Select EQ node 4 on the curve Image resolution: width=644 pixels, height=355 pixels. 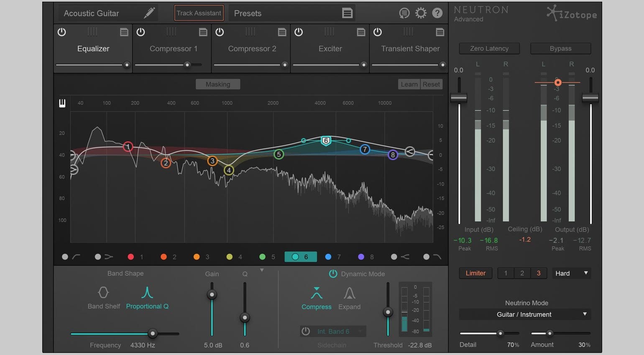pos(229,170)
